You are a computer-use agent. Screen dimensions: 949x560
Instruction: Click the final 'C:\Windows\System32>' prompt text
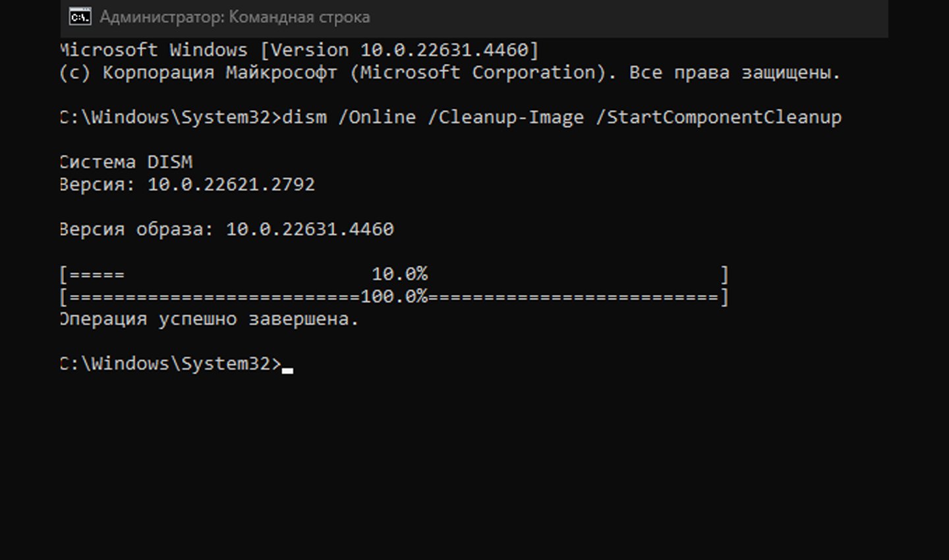pyautogui.click(x=171, y=364)
